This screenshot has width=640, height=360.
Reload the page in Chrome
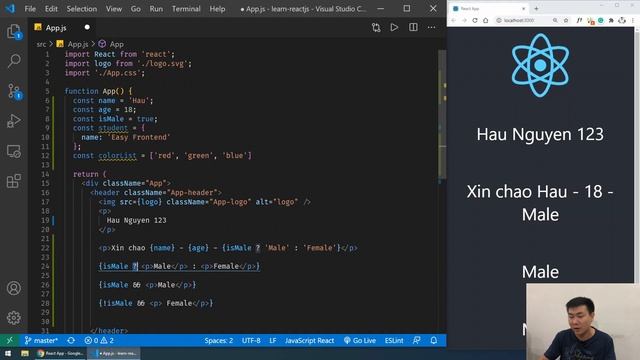coord(475,20)
